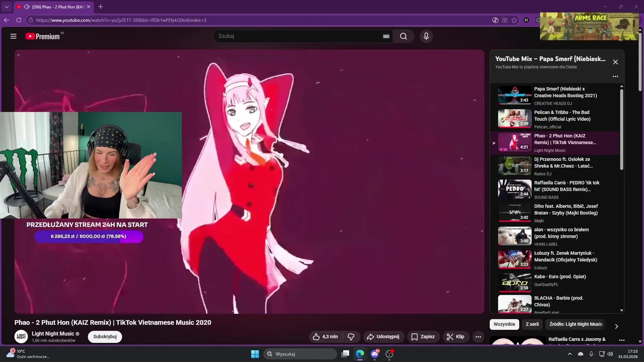The height and width of the screenshot is (362, 644).
Task: Reload the page
Action: 19,20
